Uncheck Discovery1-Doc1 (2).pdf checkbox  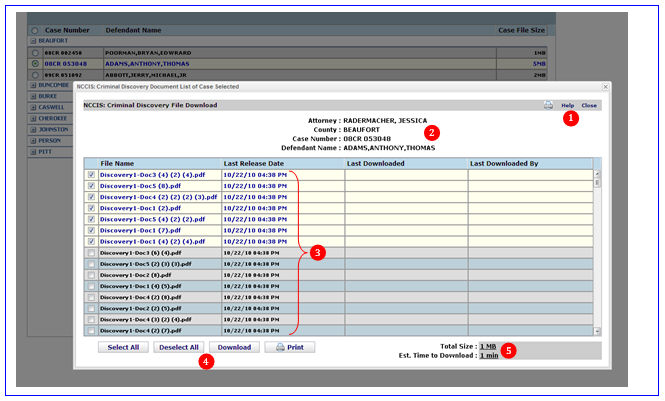[x=91, y=209]
